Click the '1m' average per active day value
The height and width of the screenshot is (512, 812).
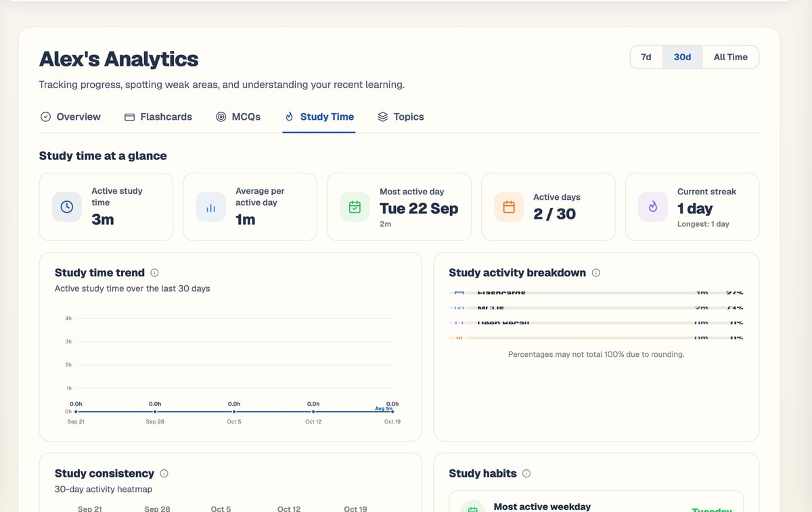246,219
